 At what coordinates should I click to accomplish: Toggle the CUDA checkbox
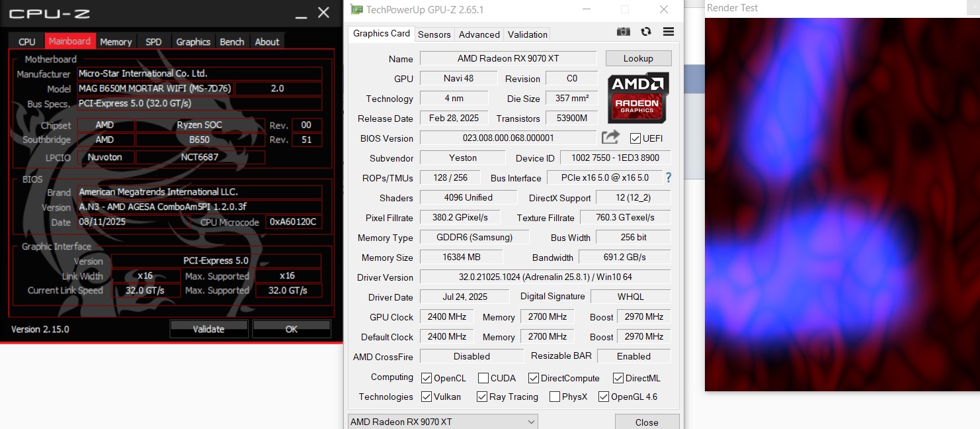click(483, 378)
